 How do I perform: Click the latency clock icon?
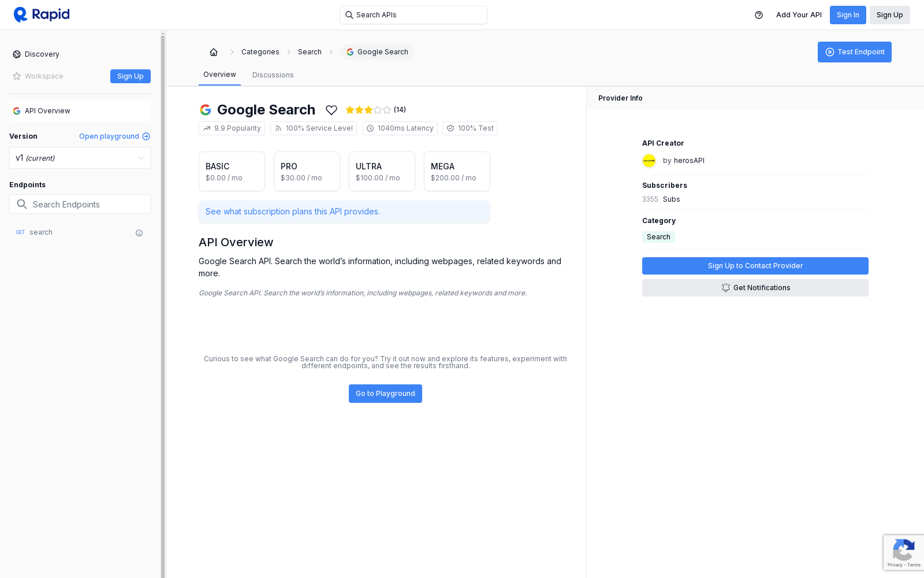point(370,128)
